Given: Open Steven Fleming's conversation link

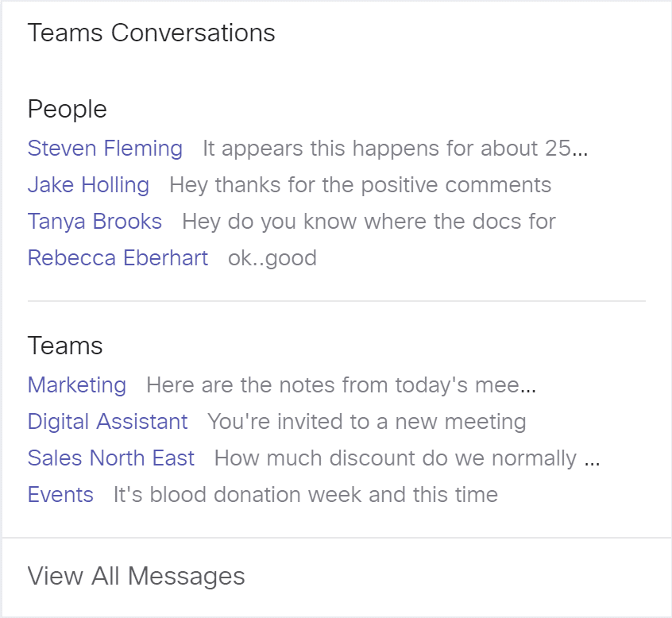Looking at the screenshot, I should tap(105, 149).
